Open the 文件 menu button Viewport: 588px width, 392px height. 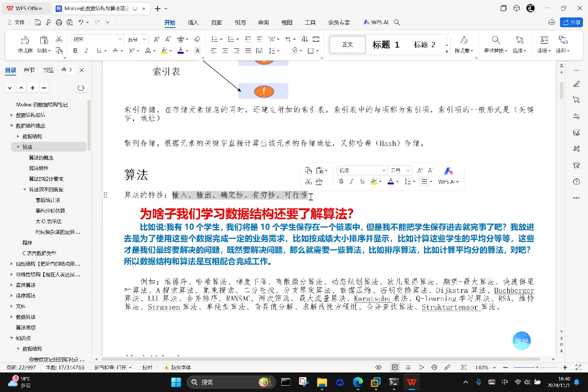(16, 23)
